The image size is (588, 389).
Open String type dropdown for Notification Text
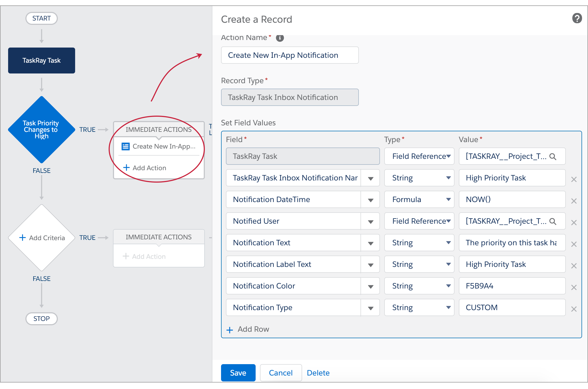point(419,243)
